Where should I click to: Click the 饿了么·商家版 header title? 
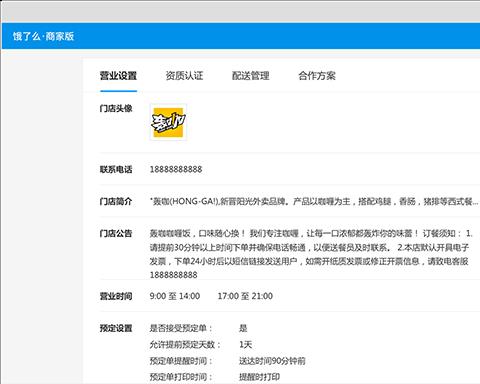tap(43, 36)
